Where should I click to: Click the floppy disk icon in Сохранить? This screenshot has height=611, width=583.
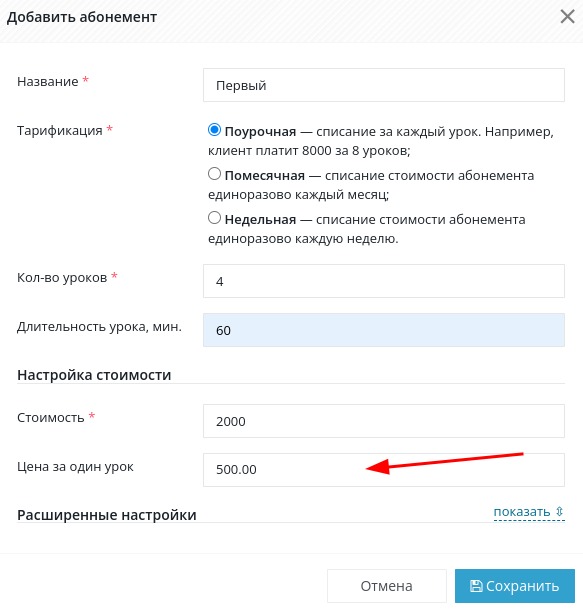pos(476,586)
